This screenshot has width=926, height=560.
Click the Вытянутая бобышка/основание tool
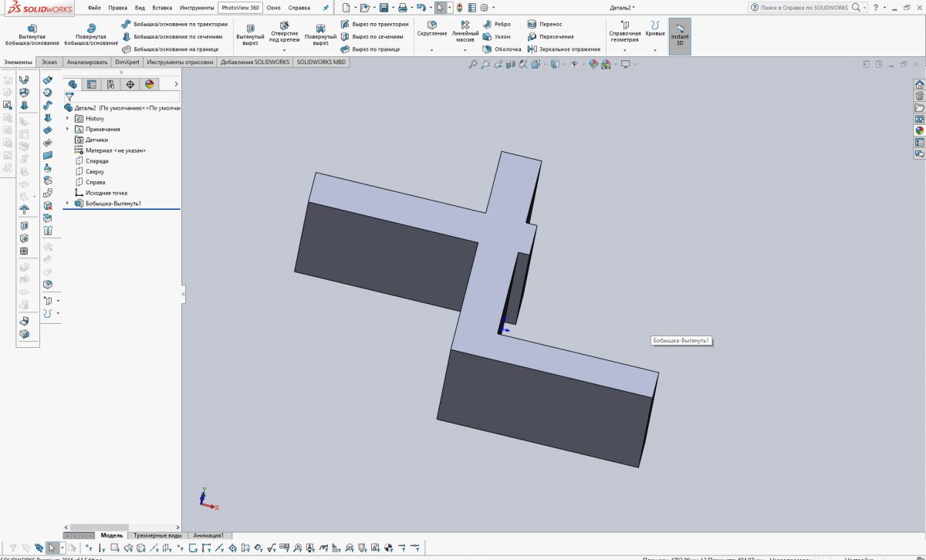(32, 35)
